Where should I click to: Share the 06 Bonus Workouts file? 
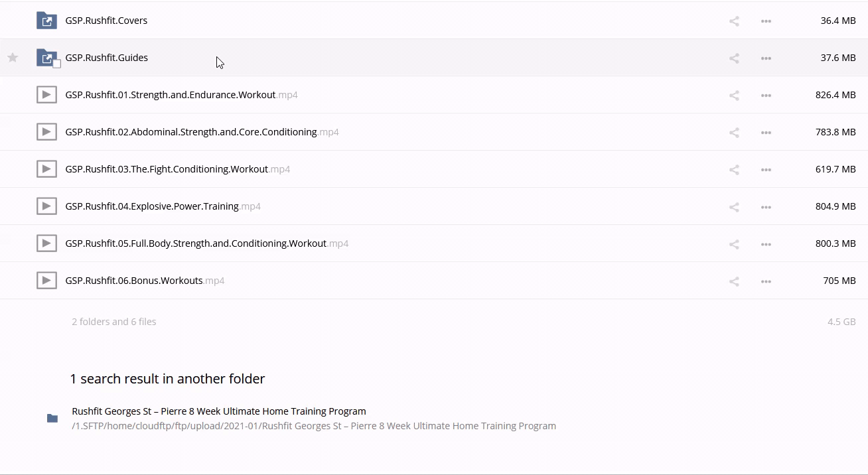coord(734,281)
